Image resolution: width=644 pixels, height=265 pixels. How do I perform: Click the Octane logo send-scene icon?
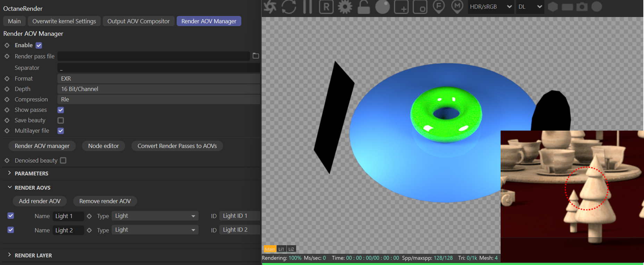point(270,7)
